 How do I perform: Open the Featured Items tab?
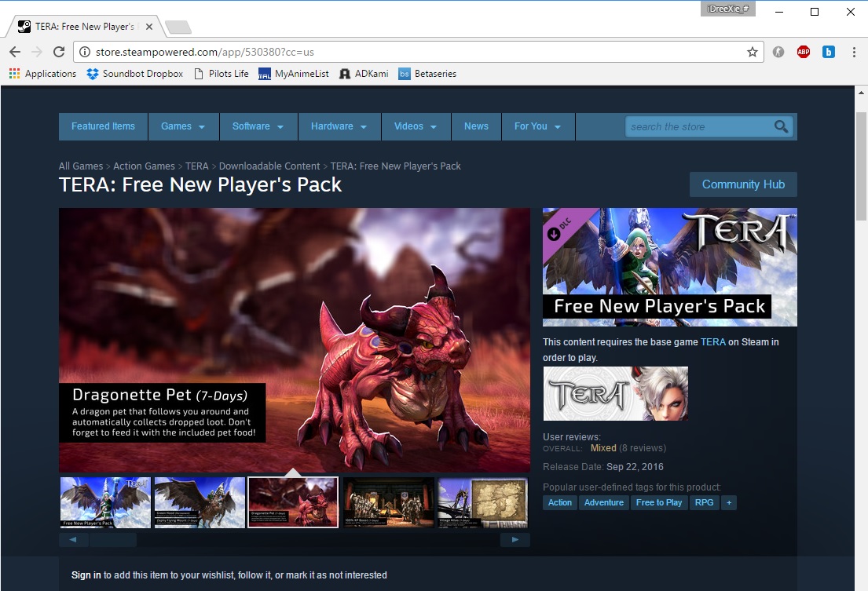pos(103,126)
